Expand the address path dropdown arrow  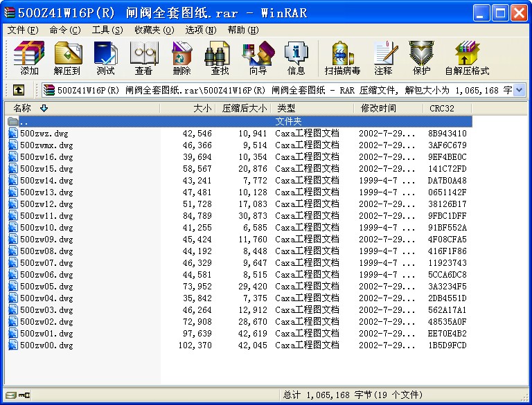coord(520,90)
